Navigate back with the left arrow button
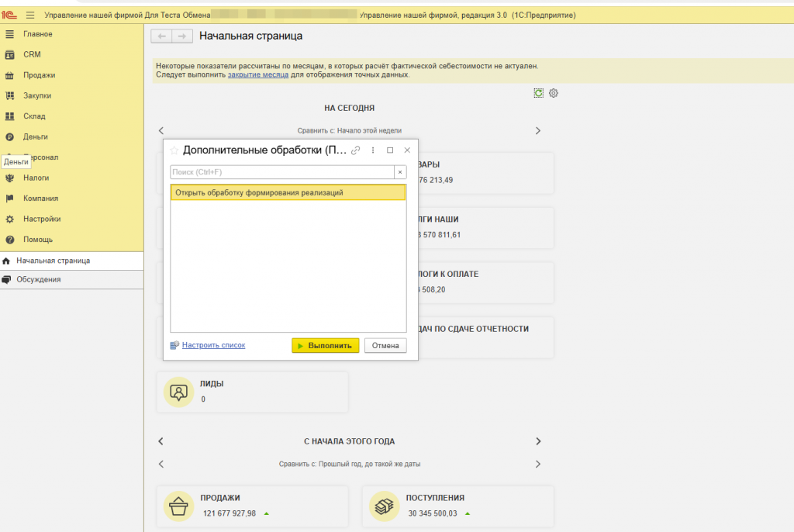This screenshot has height=532, width=794. [161, 36]
